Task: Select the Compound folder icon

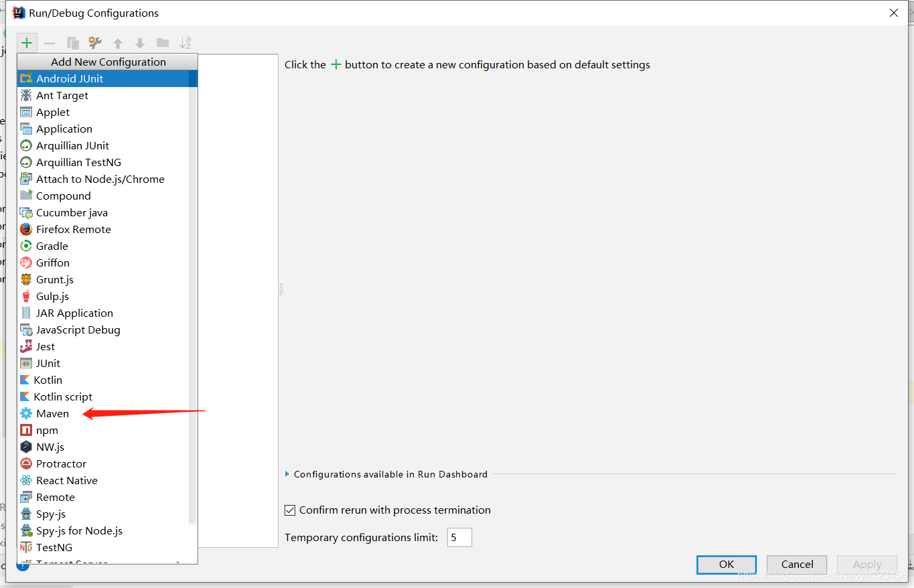Action: [26, 196]
